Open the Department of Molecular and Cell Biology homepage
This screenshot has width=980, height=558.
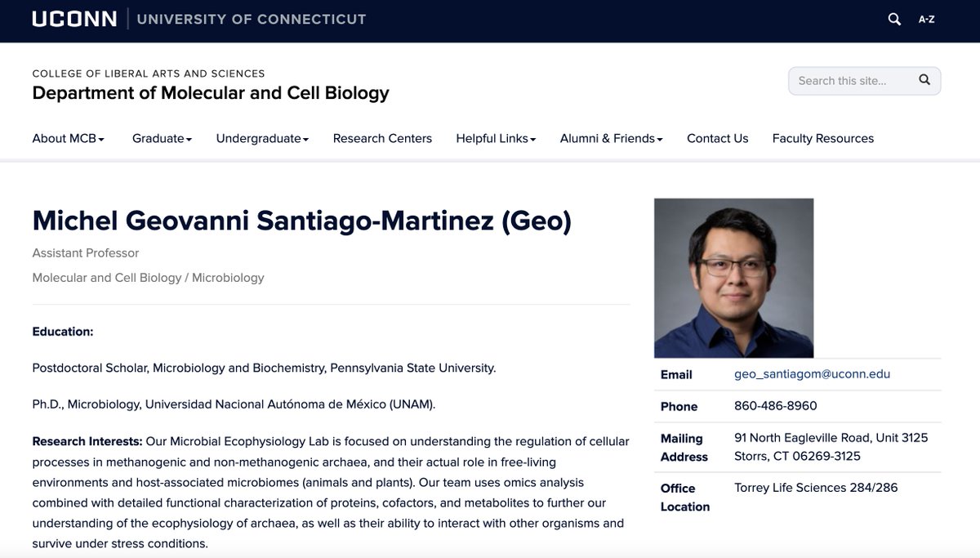209,92
